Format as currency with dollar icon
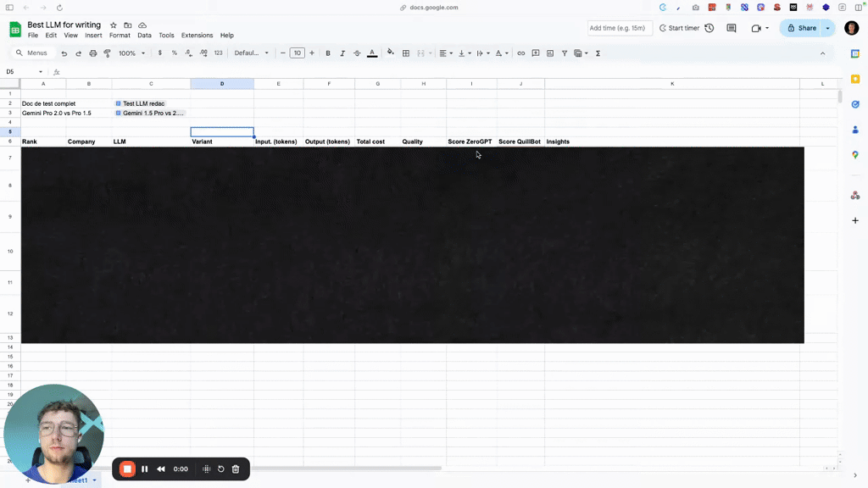The image size is (868, 488). click(x=160, y=53)
